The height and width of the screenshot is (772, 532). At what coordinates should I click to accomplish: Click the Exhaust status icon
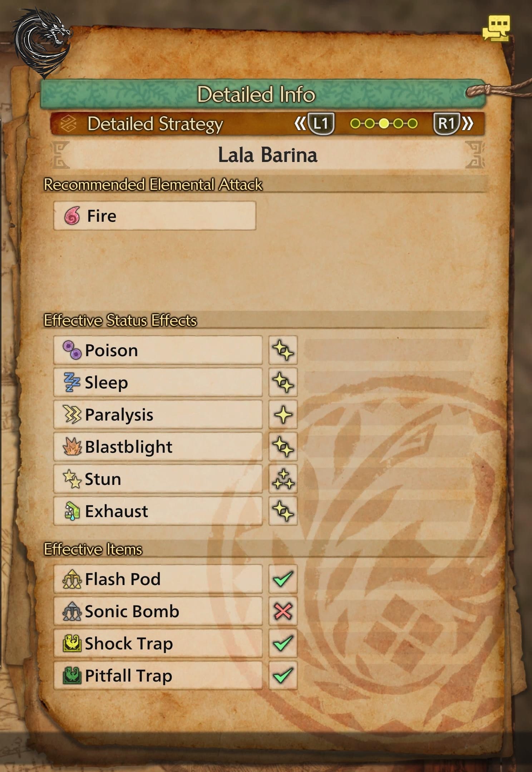[x=72, y=511]
